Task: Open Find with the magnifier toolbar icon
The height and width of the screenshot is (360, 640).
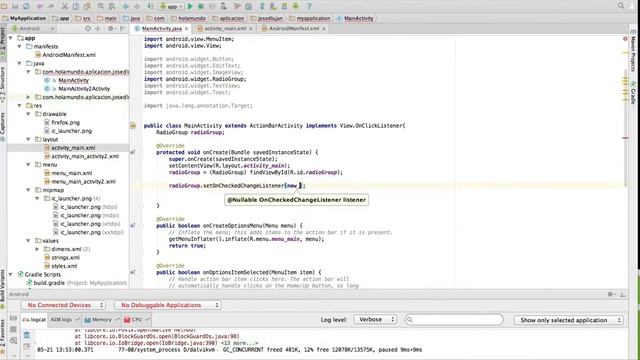Action: (101, 6)
